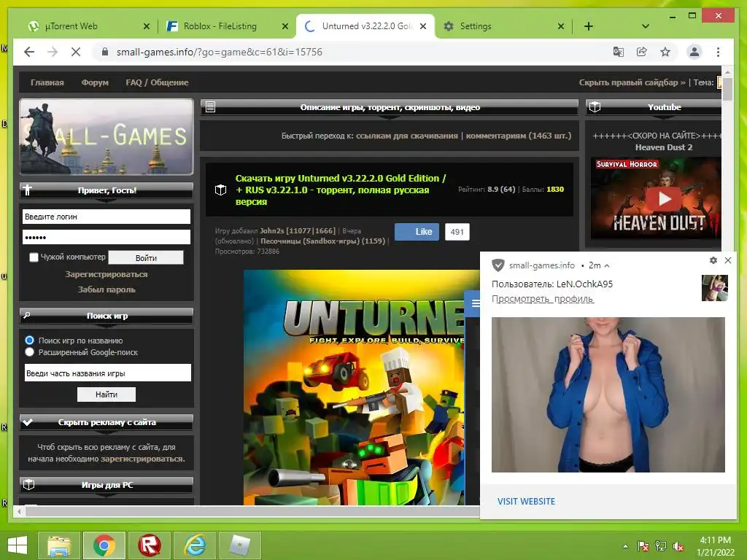This screenshot has width=747, height=560.
Task: Jump to ссылкам для скачивания
Action: [x=407, y=136]
